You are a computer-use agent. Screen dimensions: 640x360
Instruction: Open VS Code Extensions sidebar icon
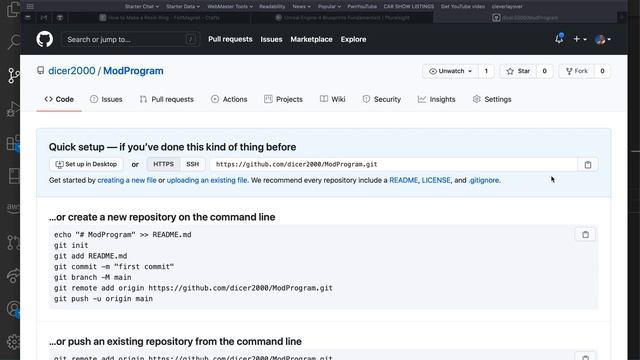pyautogui.click(x=13, y=143)
